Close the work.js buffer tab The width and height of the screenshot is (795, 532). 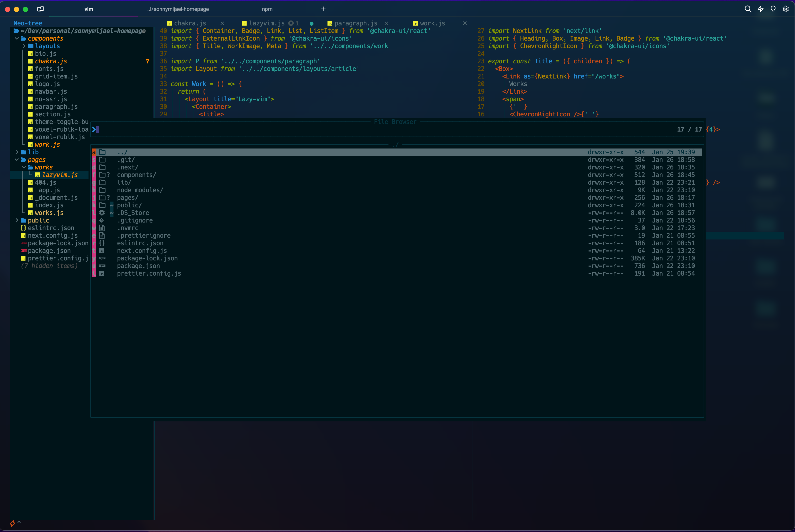[465, 23]
